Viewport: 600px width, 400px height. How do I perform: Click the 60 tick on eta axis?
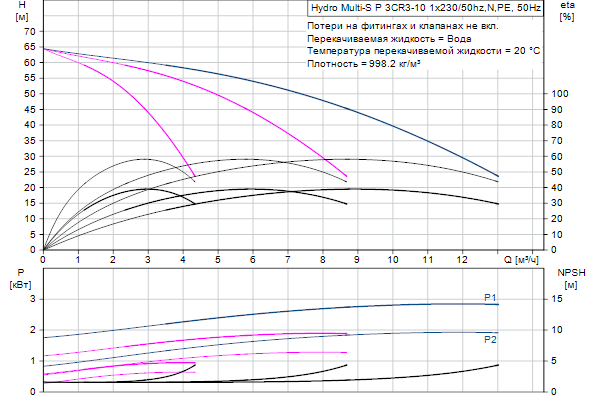click(559, 156)
